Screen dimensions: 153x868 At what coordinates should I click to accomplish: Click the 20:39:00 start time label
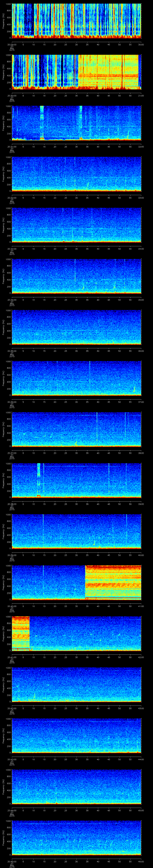tap(12, 555)
